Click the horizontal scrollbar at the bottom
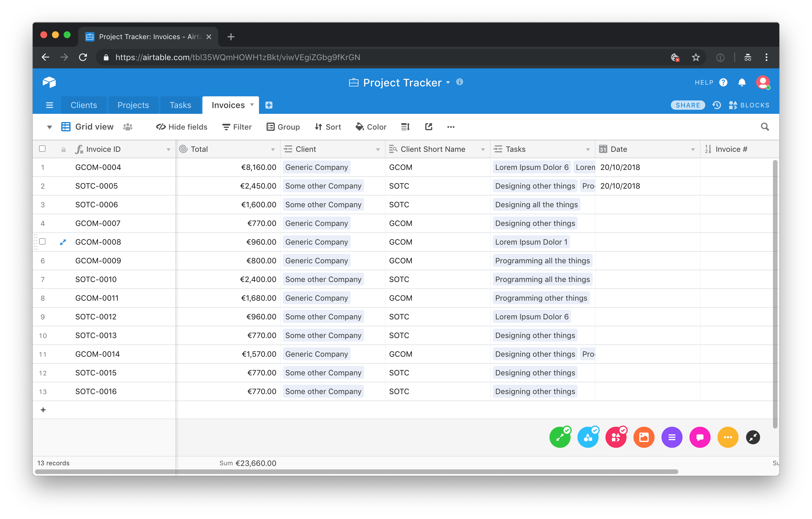 coord(356,472)
